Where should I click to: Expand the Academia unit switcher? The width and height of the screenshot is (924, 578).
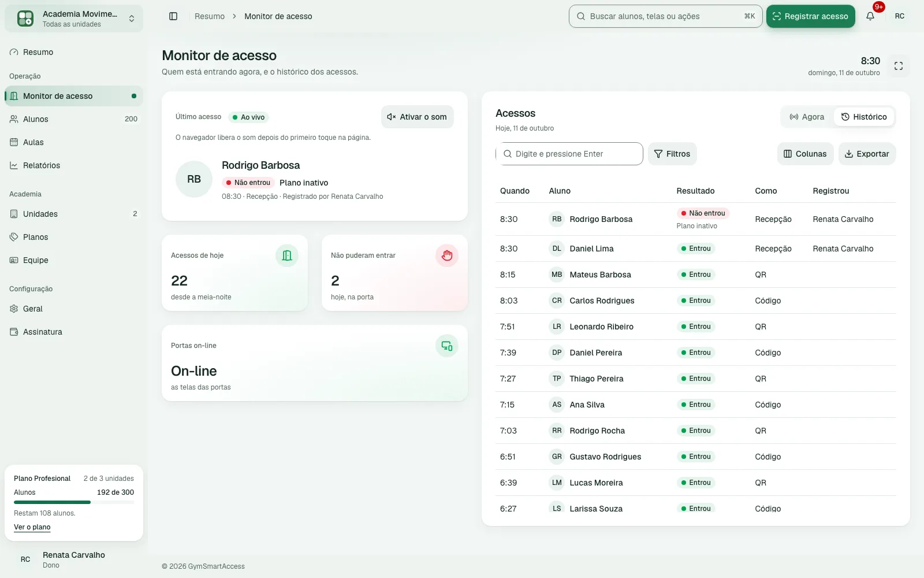(74, 18)
